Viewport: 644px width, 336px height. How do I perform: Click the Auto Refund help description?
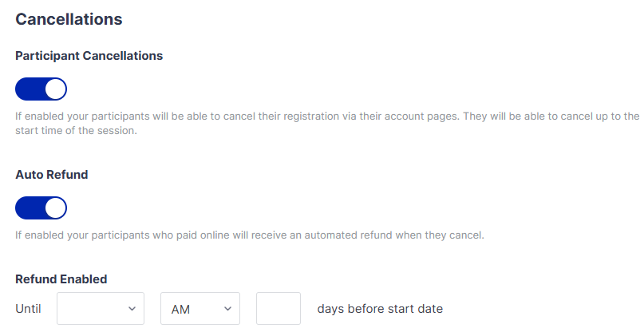click(x=250, y=235)
